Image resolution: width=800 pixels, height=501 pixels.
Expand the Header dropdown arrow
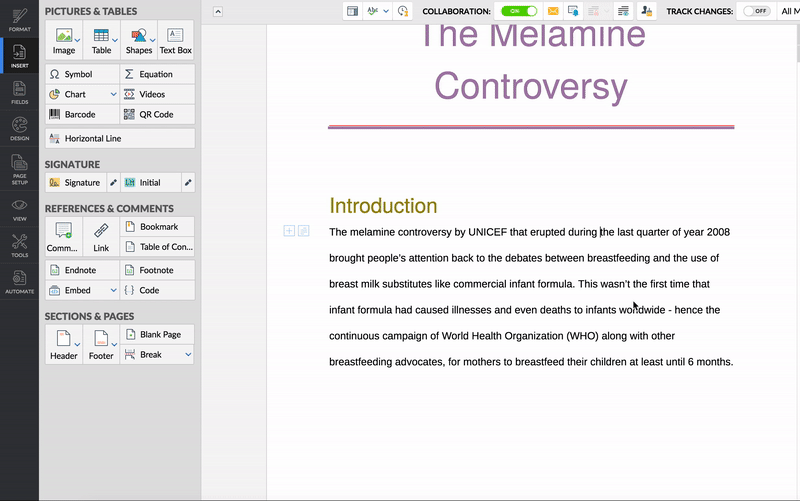coord(78,344)
